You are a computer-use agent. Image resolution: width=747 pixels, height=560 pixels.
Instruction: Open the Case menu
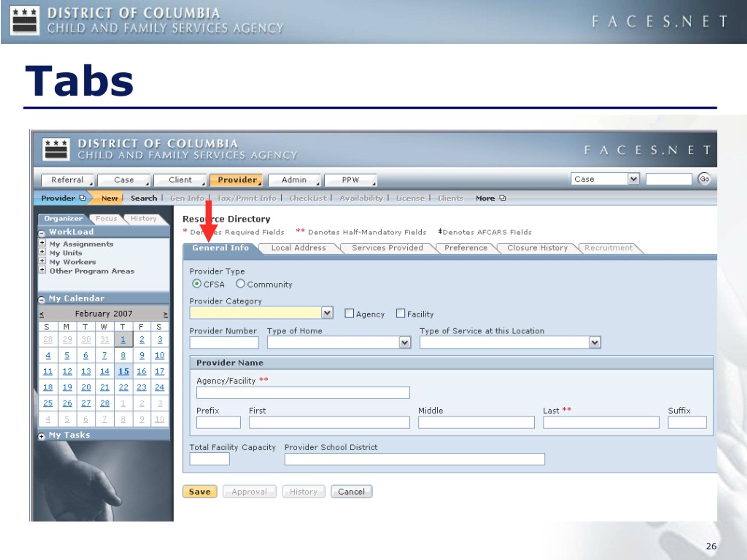click(124, 180)
